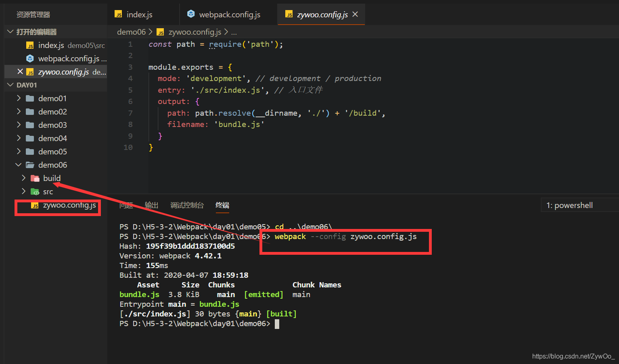The width and height of the screenshot is (619, 364).
Task: Click the [built] status in terminal
Action: coord(281,314)
